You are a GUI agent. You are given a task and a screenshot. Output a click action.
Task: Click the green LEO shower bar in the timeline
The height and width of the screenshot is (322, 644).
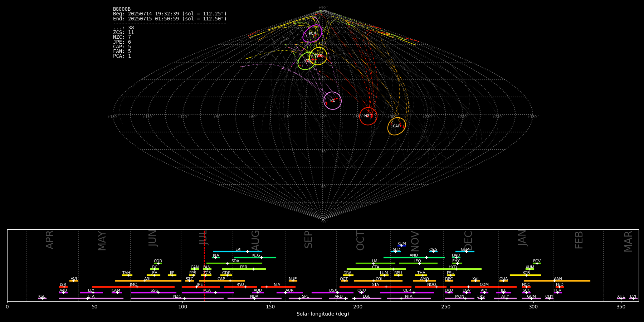pyautogui.click(x=418, y=263)
